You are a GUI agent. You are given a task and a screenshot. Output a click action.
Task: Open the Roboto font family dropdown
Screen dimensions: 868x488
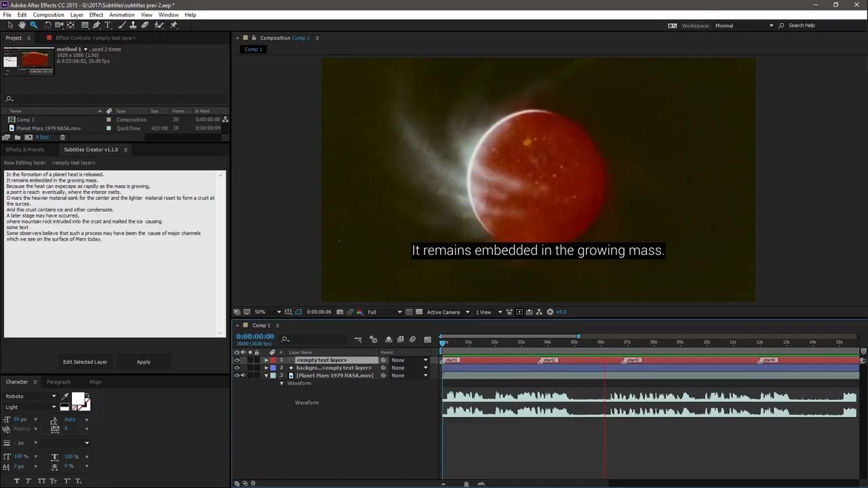point(54,396)
